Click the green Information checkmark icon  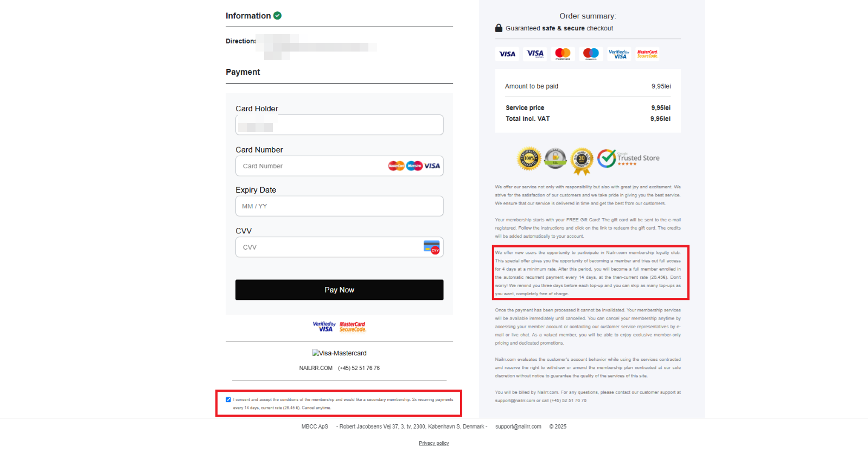pos(277,16)
